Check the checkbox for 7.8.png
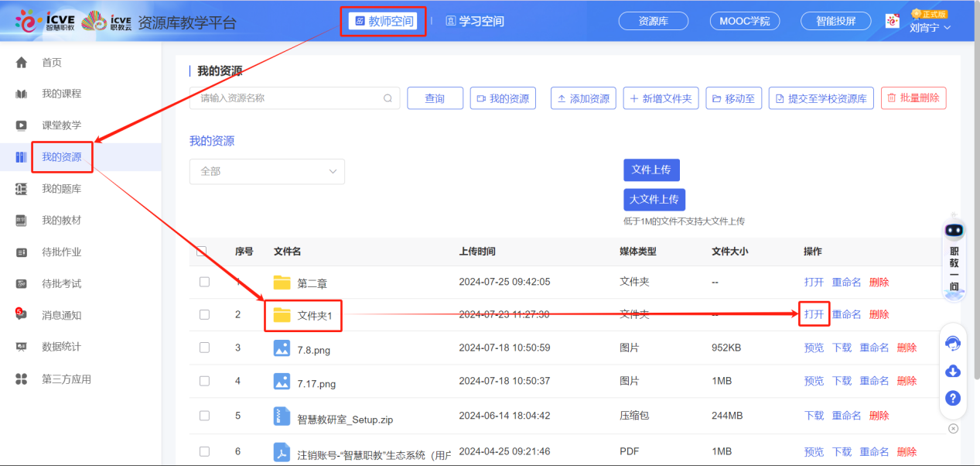 tap(203, 348)
